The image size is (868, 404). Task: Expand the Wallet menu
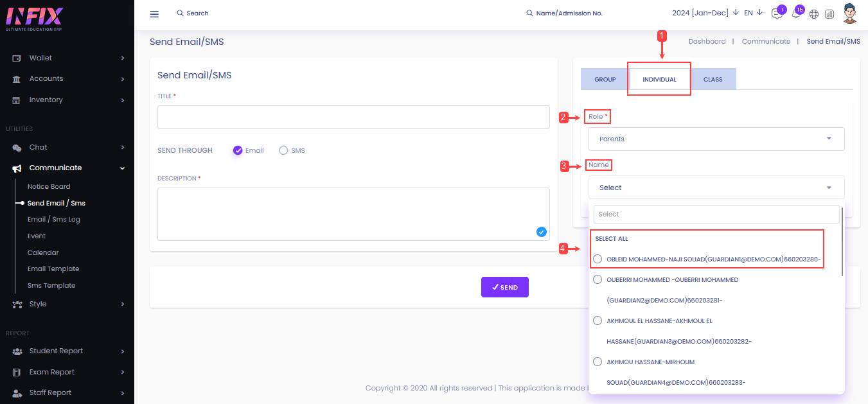[x=122, y=58]
